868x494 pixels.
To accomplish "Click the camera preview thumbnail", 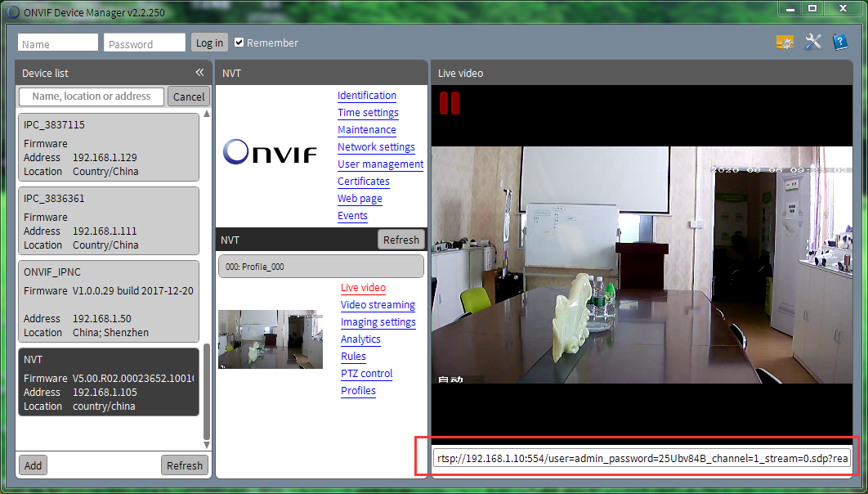I will point(271,339).
